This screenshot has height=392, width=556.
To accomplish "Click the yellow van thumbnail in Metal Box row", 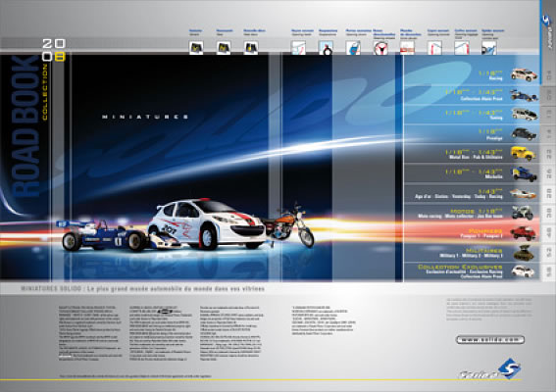I will (x=523, y=154).
